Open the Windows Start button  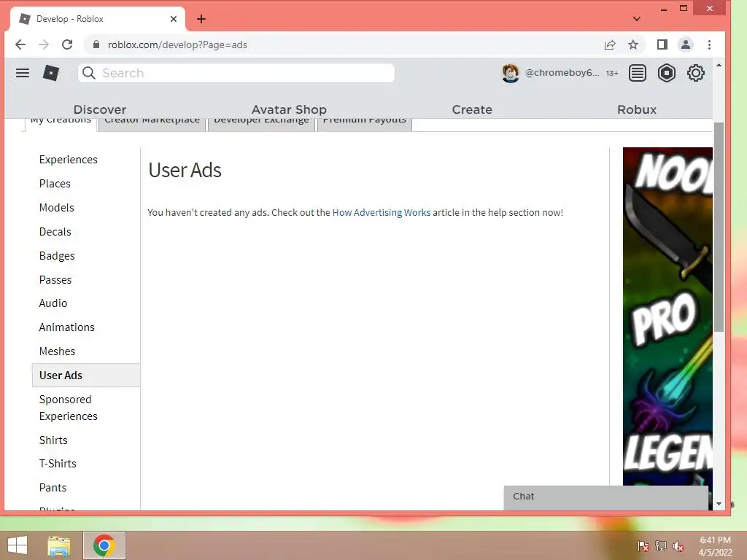click(x=18, y=545)
